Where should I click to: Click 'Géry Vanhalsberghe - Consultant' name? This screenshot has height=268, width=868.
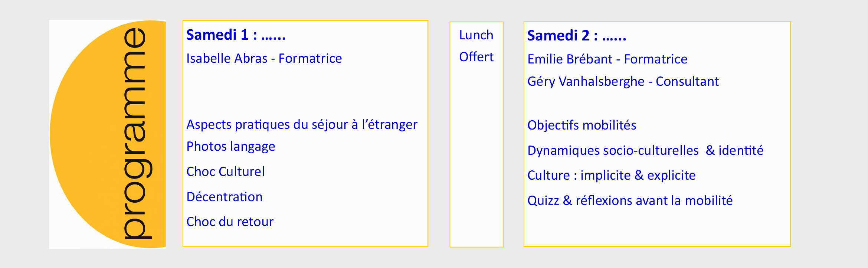tap(623, 81)
